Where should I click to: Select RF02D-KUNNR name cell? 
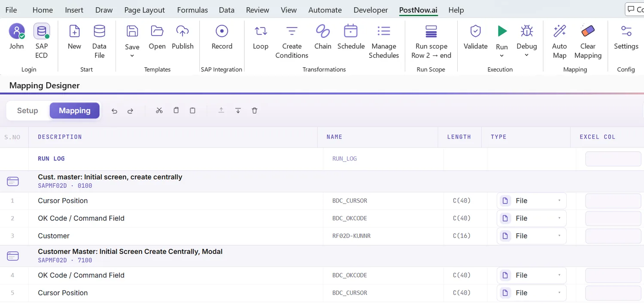351,236
